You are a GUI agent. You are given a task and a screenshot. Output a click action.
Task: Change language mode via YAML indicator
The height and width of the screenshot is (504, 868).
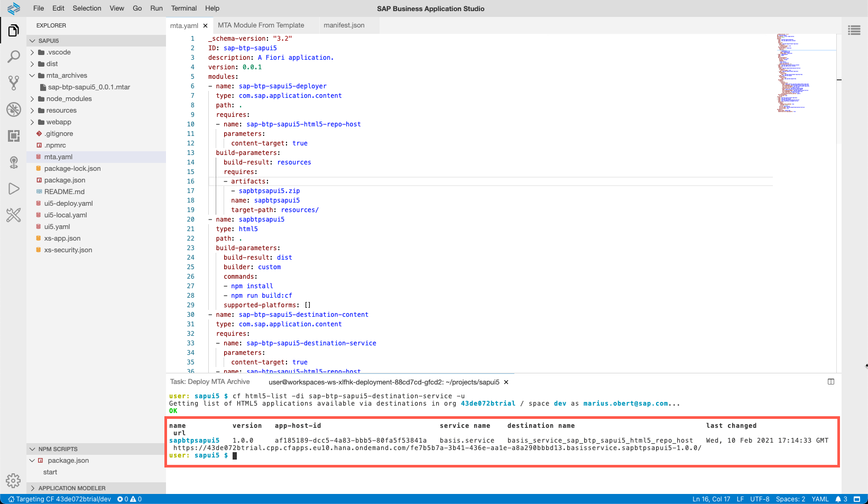pos(820,499)
